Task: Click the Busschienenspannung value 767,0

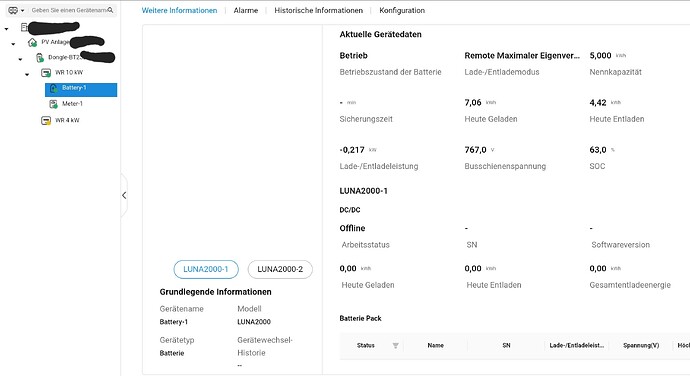Action: 475,150
